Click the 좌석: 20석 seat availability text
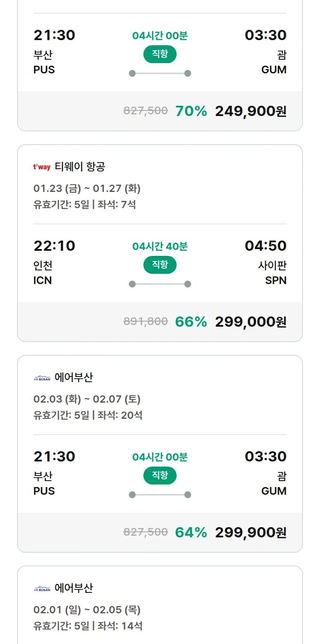The width and height of the screenshot is (320, 644). tap(120, 415)
